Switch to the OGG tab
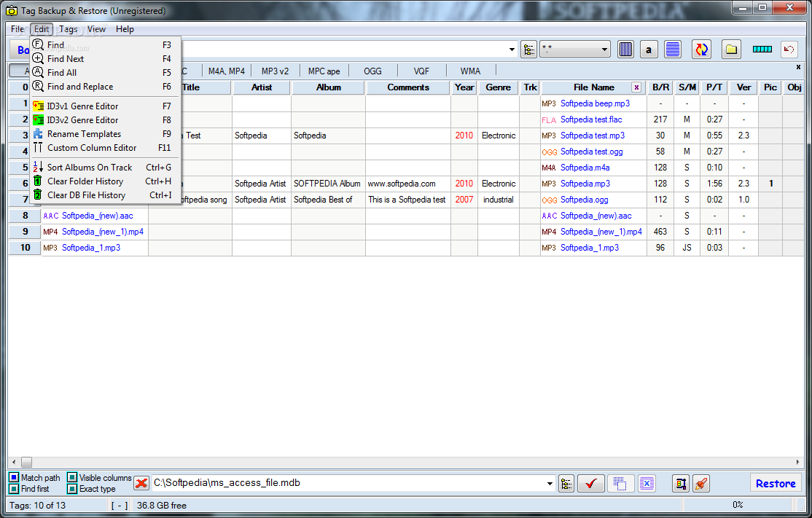The image size is (812, 518). [372, 71]
